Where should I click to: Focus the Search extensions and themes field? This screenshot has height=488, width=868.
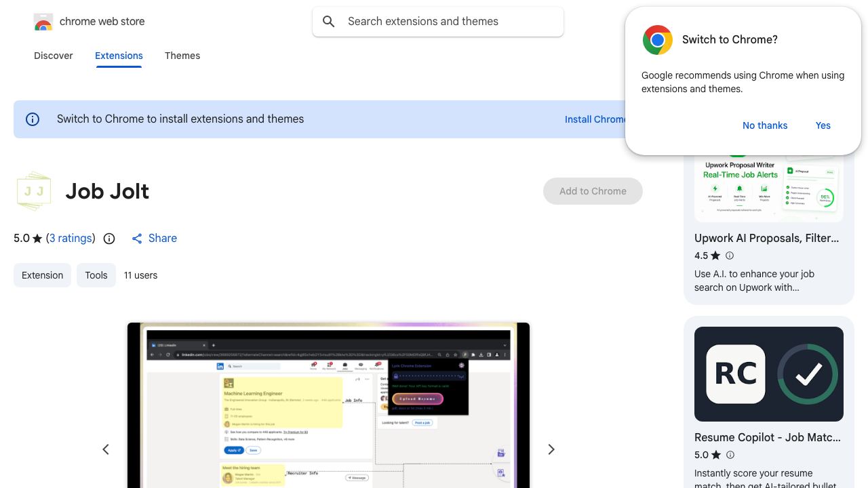pyautogui.click(x=438, y=22)
